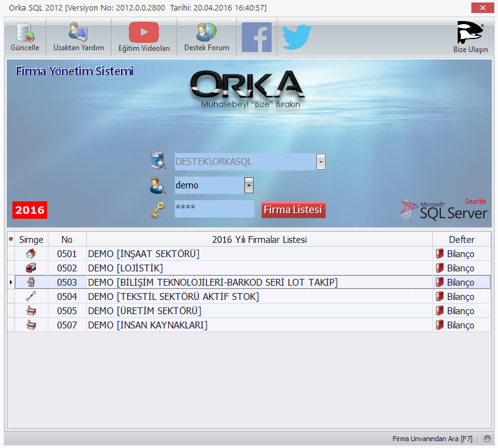Click Firma Unvanından Ara [F7] status text
The height and width of the screenshot is (448, 498).
(432, 439)
